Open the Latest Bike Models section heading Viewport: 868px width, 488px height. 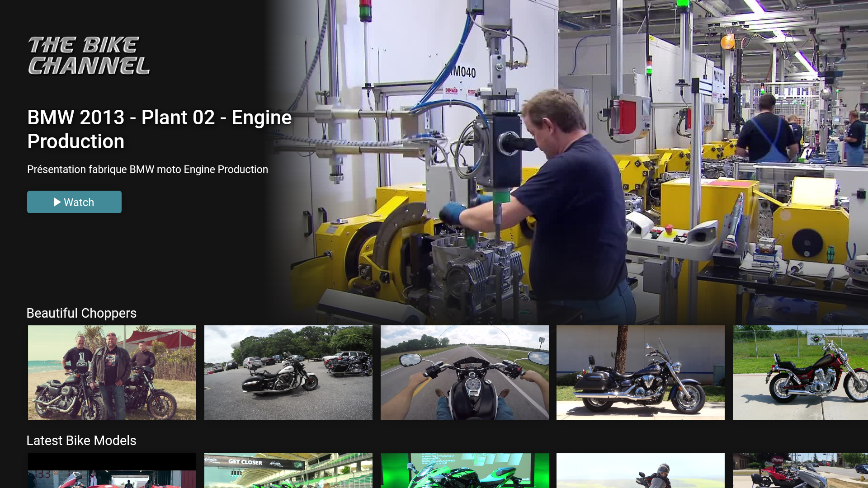tap(81, 441)
